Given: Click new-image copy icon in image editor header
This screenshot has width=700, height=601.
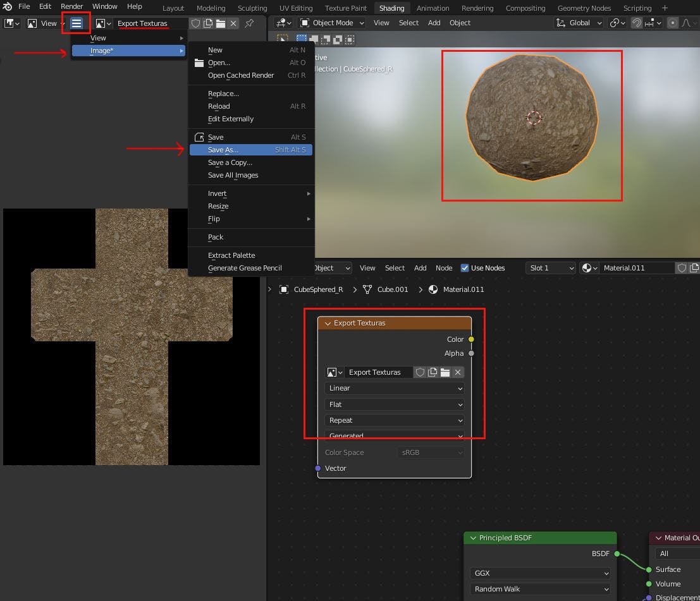Looking at the screenshot, I should coord(208,23).
